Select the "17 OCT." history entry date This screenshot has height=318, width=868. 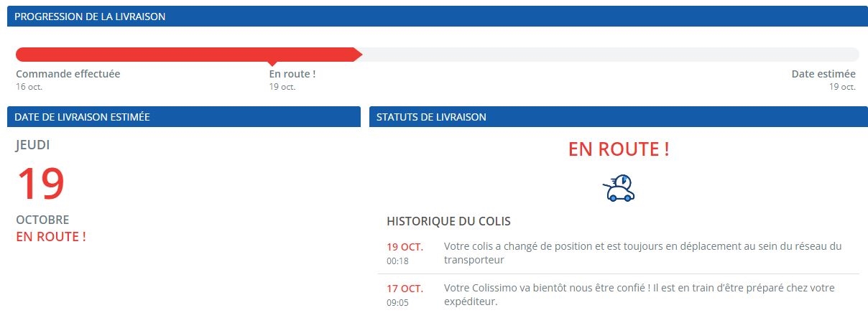[405, 289]
